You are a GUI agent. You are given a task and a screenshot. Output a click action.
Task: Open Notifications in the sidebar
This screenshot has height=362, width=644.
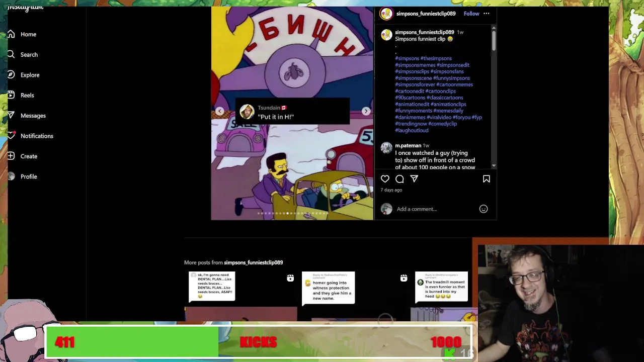tap(37, 136)
